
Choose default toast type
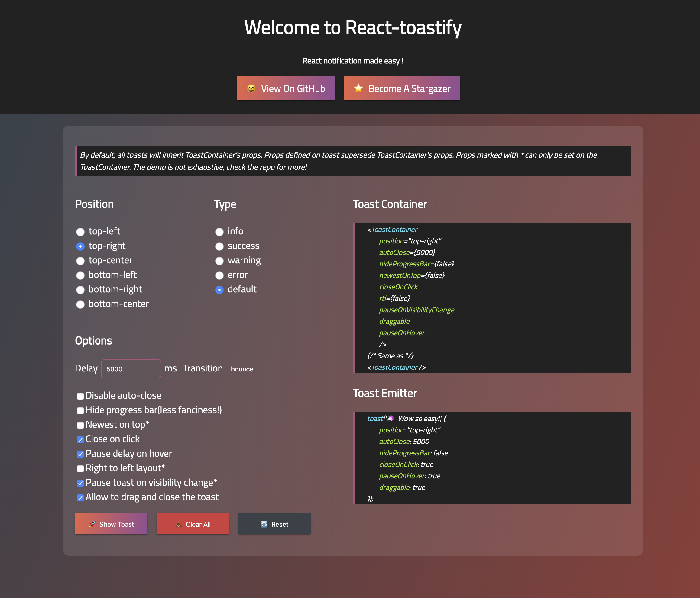(x=219, y=290)
